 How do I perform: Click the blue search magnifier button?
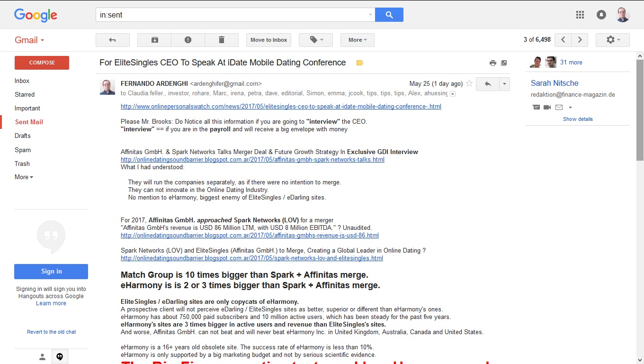389,15
